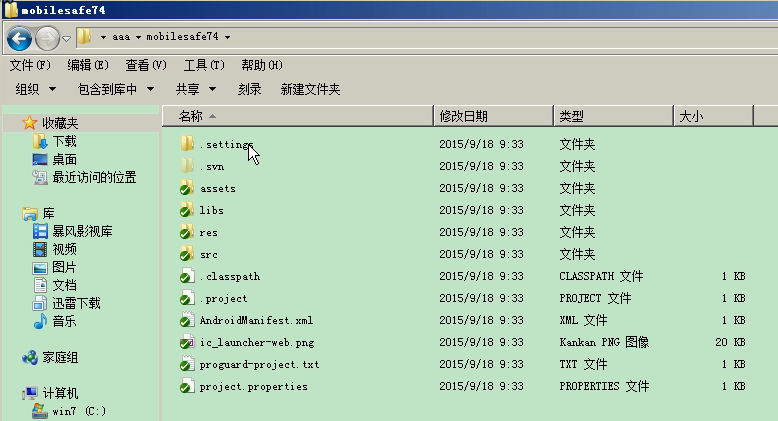
Task: Open the 查看(V) menu
Action: 146,65
